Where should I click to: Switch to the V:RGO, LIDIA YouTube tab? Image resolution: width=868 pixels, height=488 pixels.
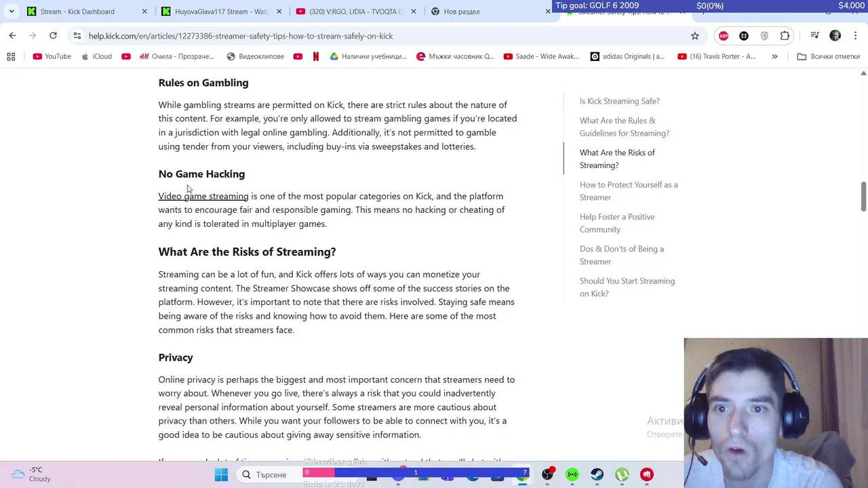click(355, 12)
